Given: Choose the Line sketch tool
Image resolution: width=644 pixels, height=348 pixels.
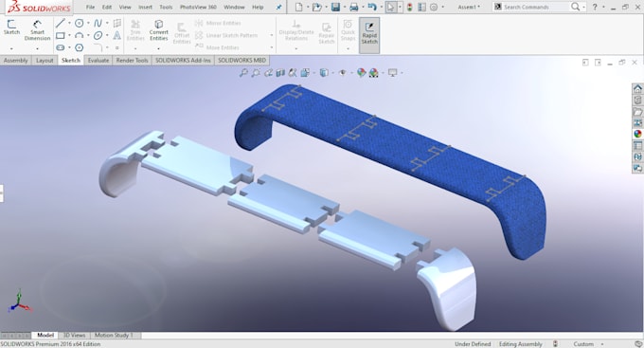Looking at the screenshot, I should (61, 23).
